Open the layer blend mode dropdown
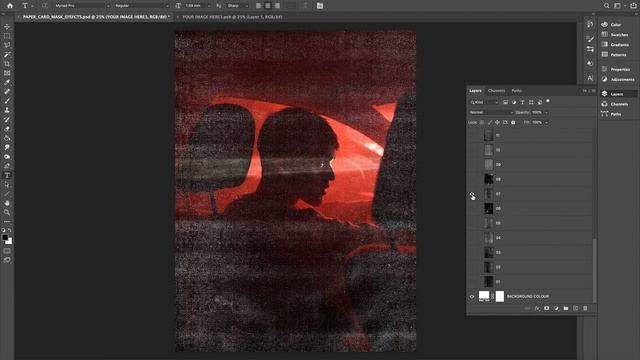Screen dimensions: 640x360 coord(491,112)
